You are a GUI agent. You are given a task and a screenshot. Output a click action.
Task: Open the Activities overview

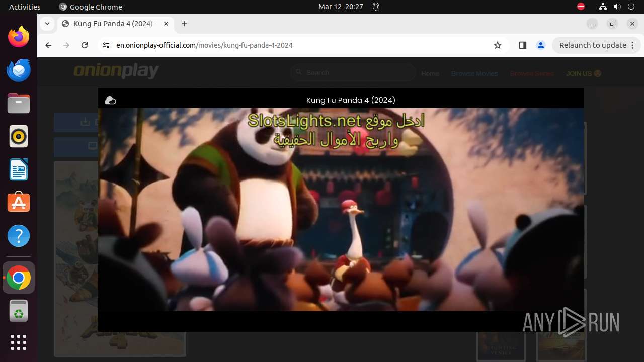[x=25, y=7]
